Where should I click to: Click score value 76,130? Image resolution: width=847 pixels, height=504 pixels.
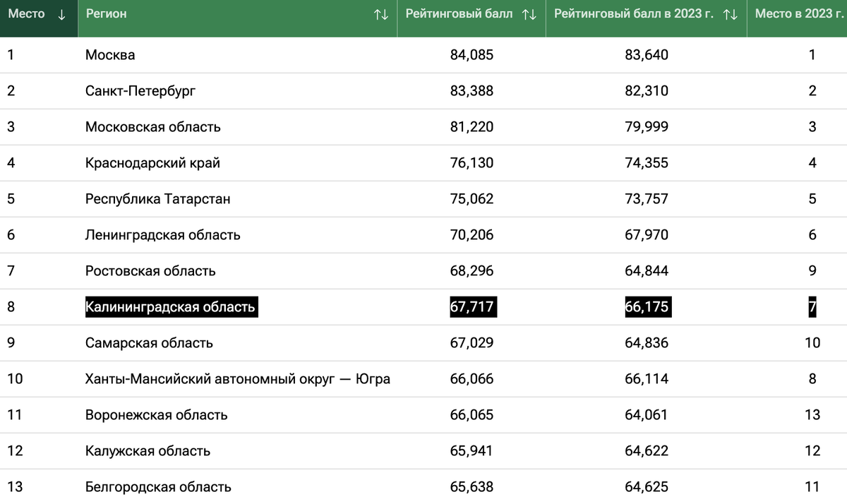tap(471, 163)
